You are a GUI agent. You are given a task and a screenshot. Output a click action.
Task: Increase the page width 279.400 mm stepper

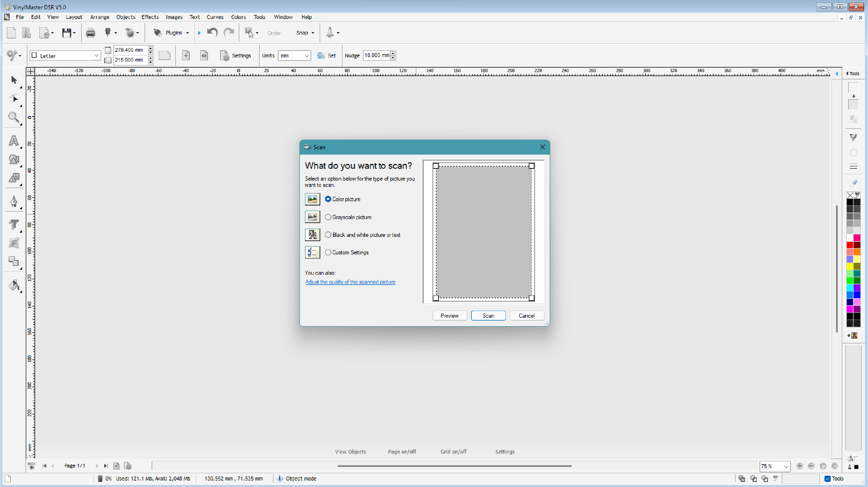pyautogui.click(x=150, y=48)
